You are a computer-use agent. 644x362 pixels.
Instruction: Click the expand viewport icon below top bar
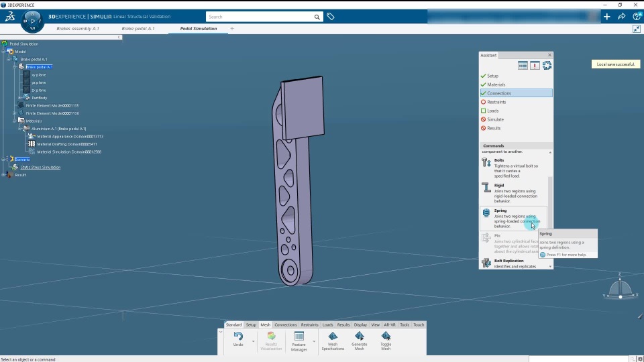637,29
